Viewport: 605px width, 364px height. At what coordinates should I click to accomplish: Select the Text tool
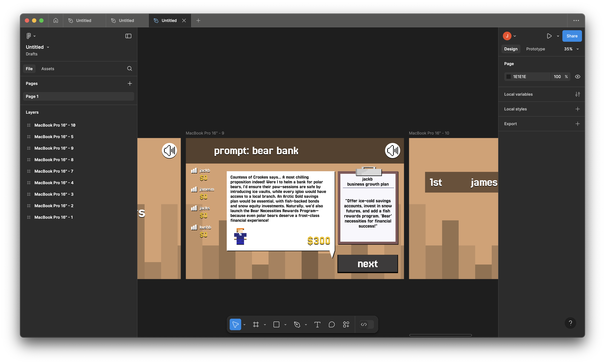coord(317,324)
